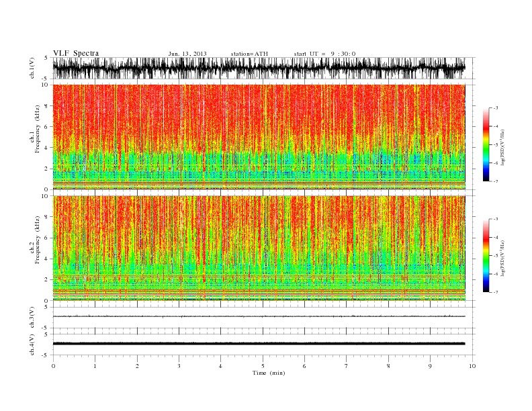Click the 2 kHz tick on ch.1 axis
The width and height of the screenshot is (532, 411).
pos(46,169)
